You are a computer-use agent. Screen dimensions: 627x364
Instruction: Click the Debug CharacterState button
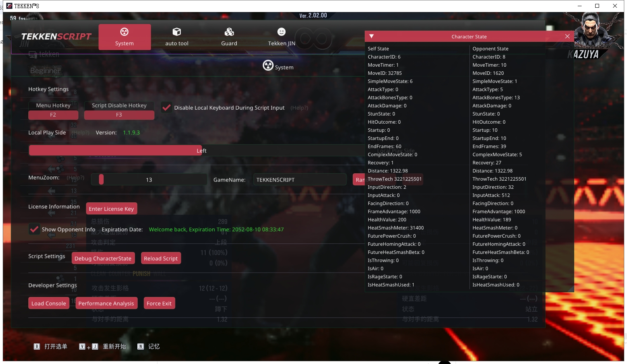pos(103,258)
